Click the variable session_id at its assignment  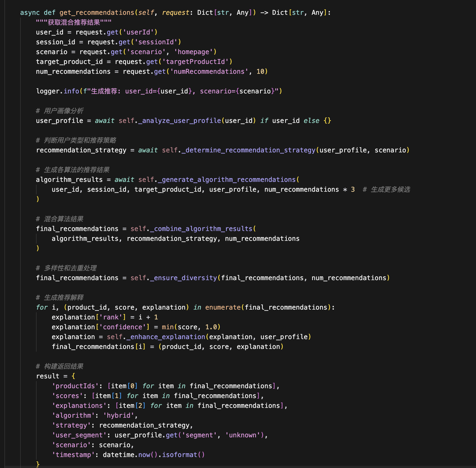click(x=56, y=42)
